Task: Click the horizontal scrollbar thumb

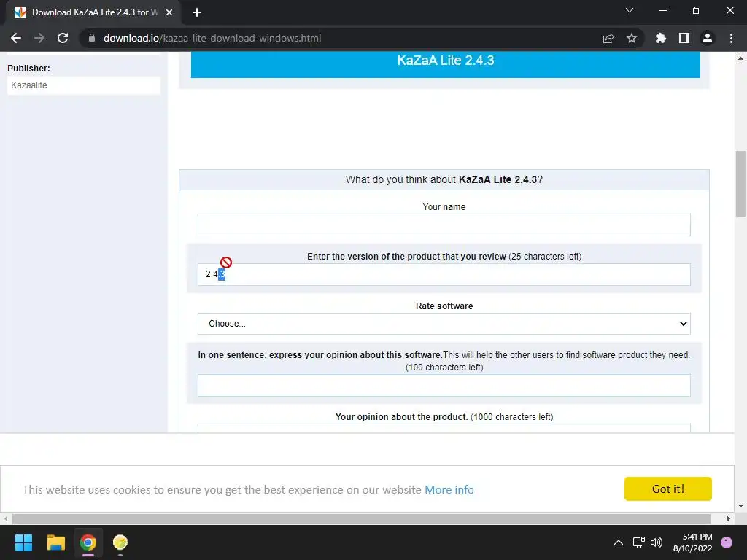Action: [361, 518]
